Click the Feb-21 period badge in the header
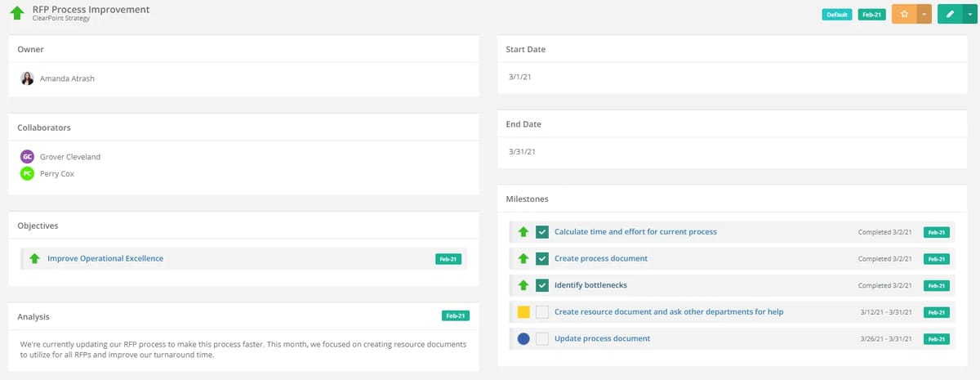This screenshot has height=380, width=980. click(x=871, y=15)
